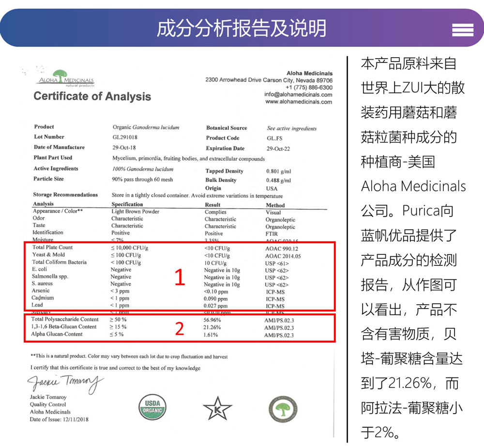The height and width of the screenshot is (448, 484).
Task: Select arsenic specification < 3 ppm
Action: click(120, 291)
